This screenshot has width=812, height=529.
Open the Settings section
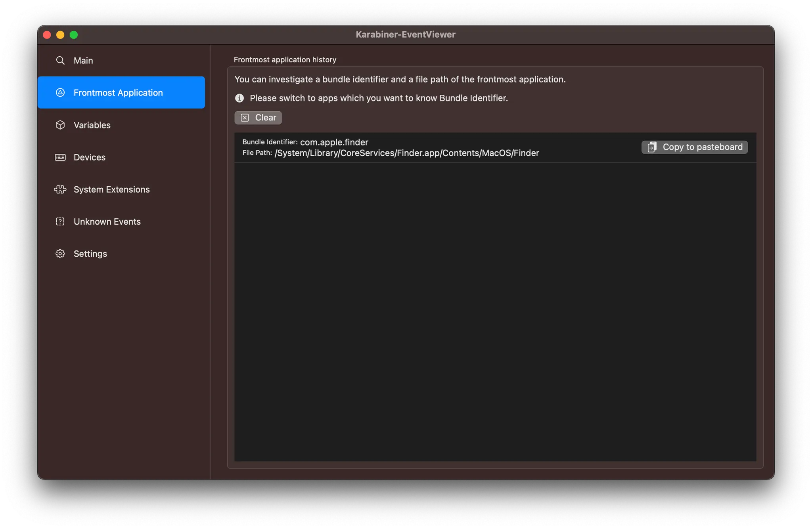click(90, 254)
